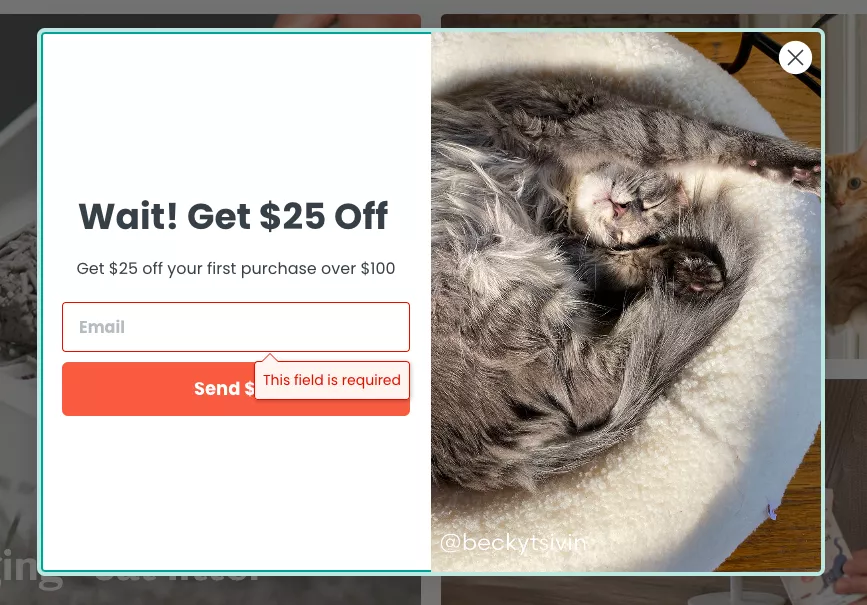
Task: Close the discount popup with the X icon
Action: pos(795,58)
